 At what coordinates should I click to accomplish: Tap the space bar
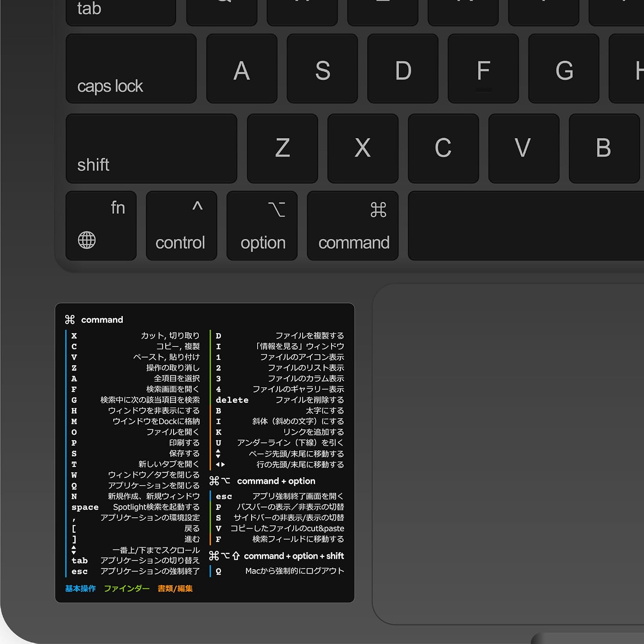[x=526, y=226]
